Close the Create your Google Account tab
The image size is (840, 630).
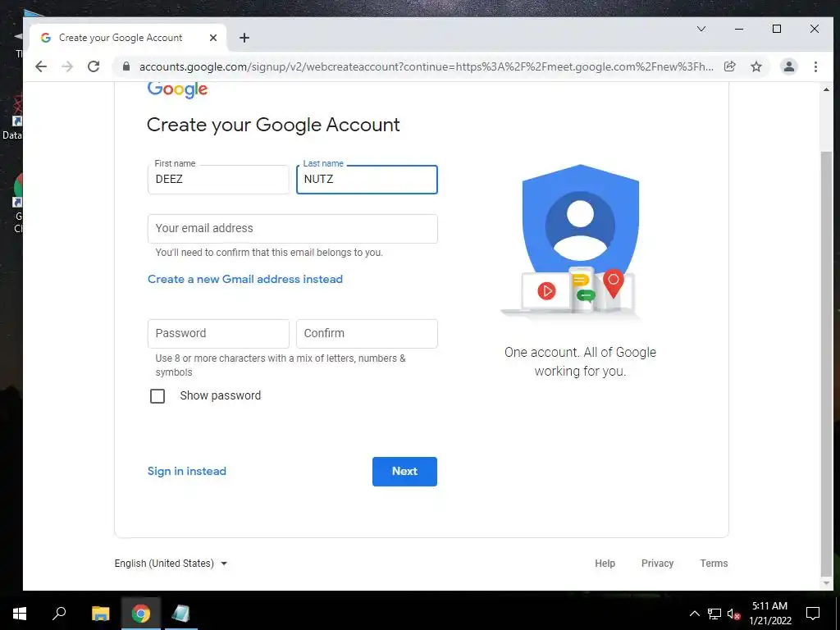pyautogui.click(x=213, y=38)
